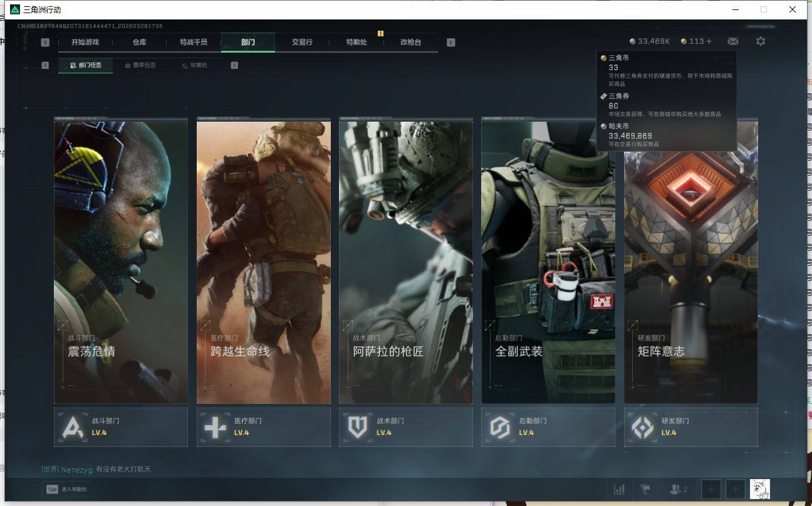Screen dimensions: 812x506
Task: Click the 后勤部门 hexagon icon
Action: (499, 428)
